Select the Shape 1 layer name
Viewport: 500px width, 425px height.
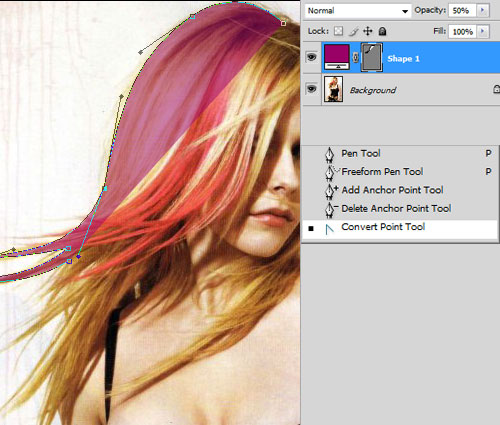(403, 59)
